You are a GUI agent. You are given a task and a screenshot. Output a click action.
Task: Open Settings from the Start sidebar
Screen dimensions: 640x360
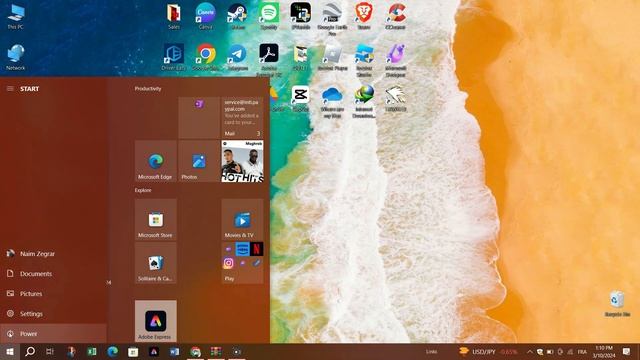[53, 314]
